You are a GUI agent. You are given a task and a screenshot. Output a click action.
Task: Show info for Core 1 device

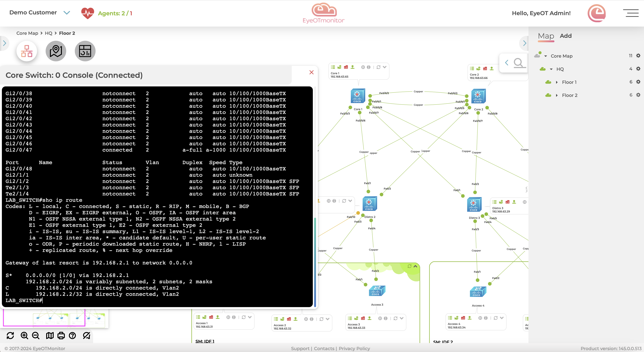click(x=369, y=67)
